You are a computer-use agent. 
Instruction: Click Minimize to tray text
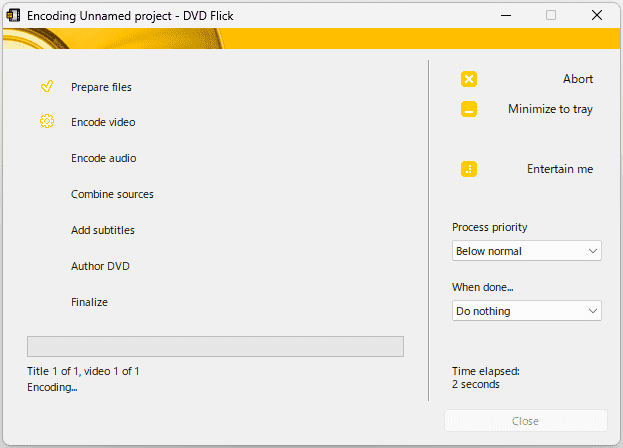(550, 109)
